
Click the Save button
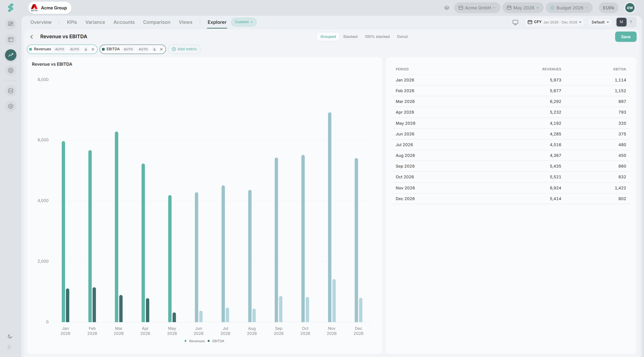(626, 37)
